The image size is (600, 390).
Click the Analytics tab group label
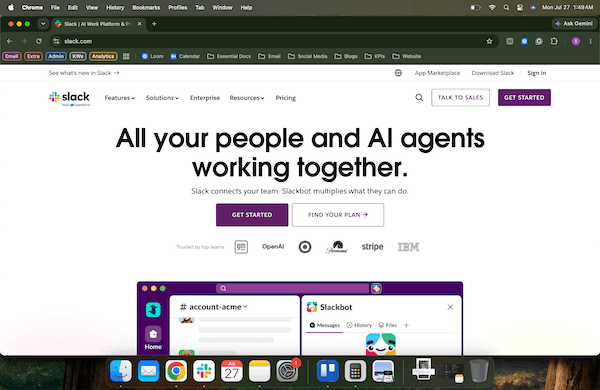[x=103, y=56]
